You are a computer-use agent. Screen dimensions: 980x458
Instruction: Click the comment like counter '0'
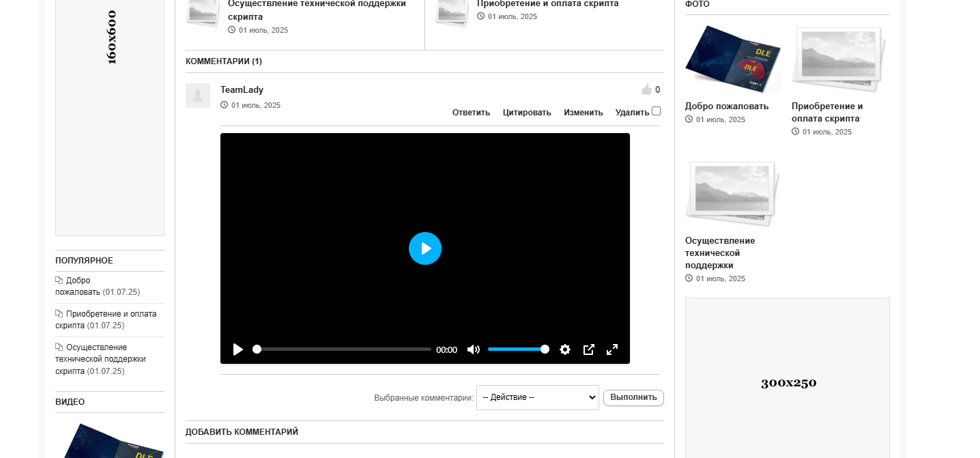[658, 89]
